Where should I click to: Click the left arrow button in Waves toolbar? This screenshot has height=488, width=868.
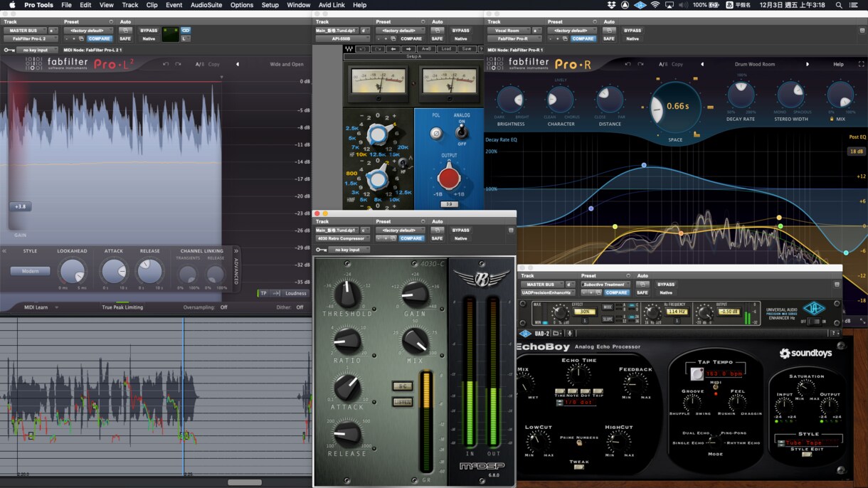coord(392,49)
